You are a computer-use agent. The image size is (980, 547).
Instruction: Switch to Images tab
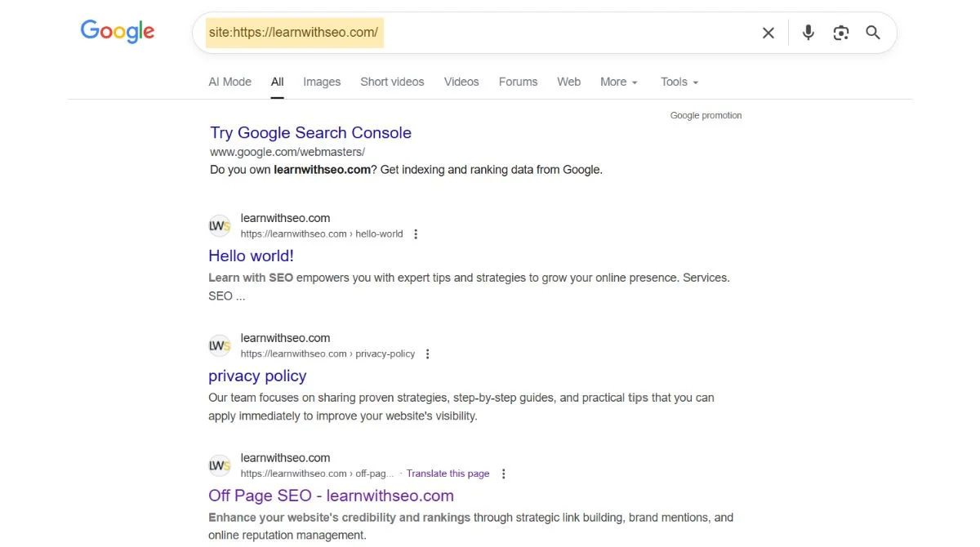pos(322,82)
